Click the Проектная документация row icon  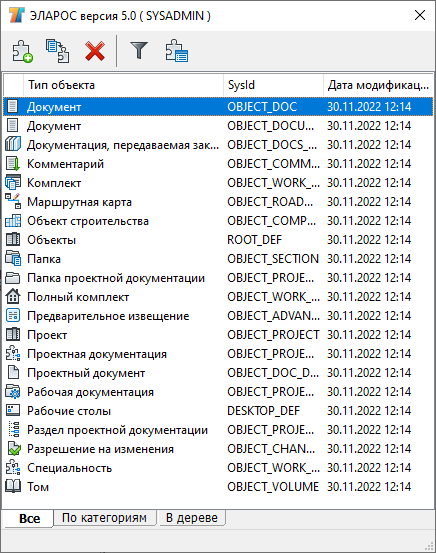pyautogui.click(x=13, y=353)
